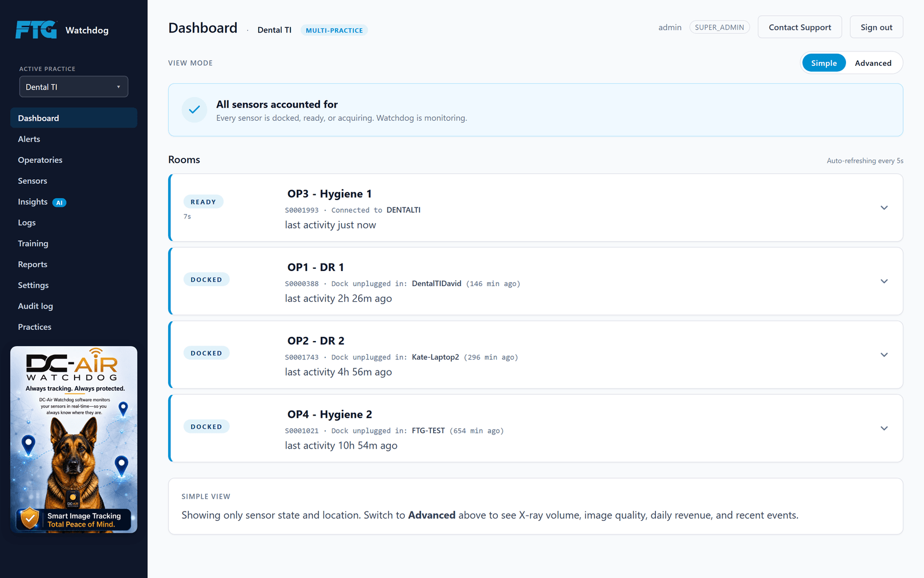Click the AI badge next to Insights
This screenshot has height=578, width=924.
59,202
